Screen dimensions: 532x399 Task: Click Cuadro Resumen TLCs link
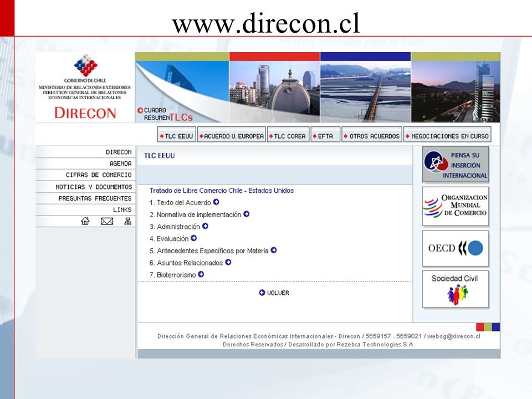[168, 114]
